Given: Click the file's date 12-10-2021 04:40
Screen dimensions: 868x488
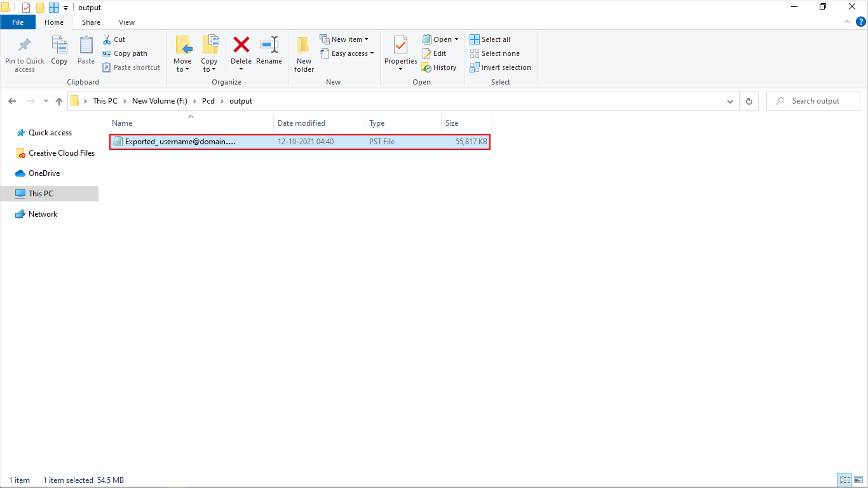Looking at the screenshot, I should coord(306,142).
